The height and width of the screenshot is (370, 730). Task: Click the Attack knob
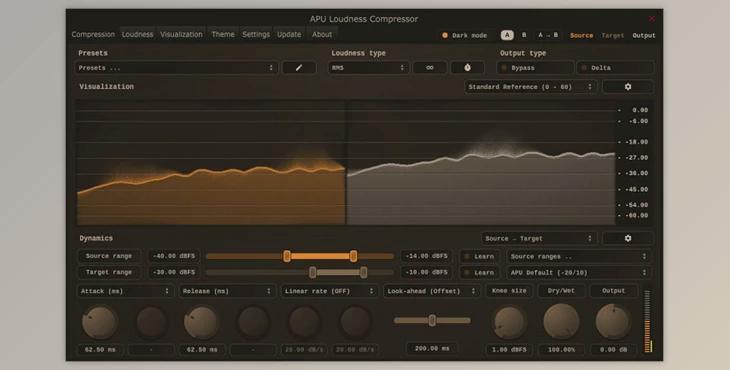point(100,322)
